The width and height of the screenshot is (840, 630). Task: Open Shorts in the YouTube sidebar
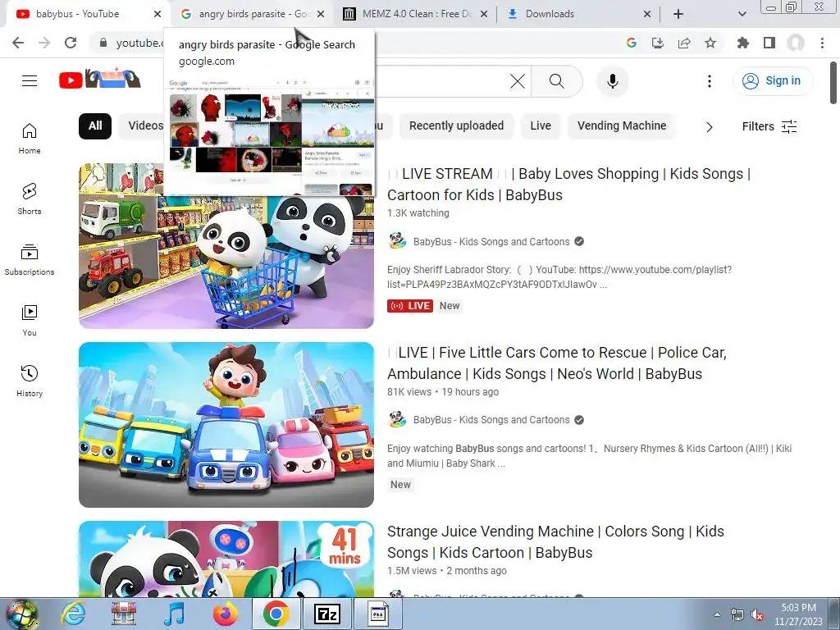(x=30, y=199)
